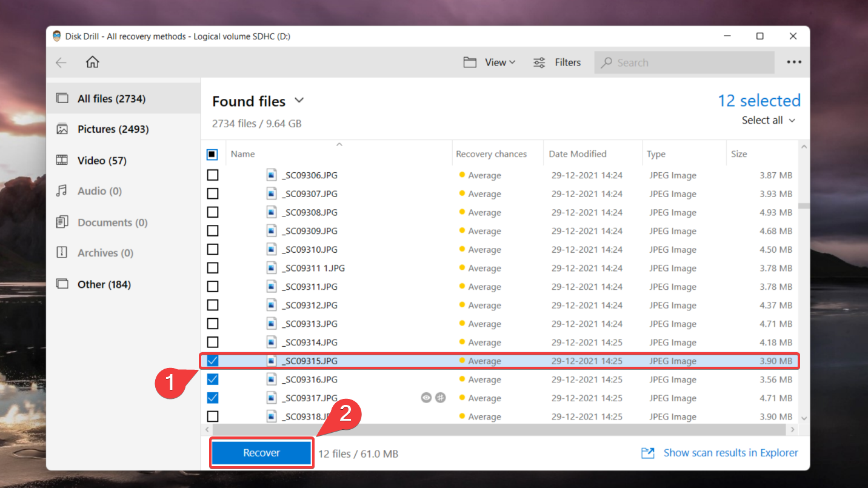This screenshot has height=488, width=868.
Task: Go to the Disk Drill home screen
Action: [x=92, y=62]
